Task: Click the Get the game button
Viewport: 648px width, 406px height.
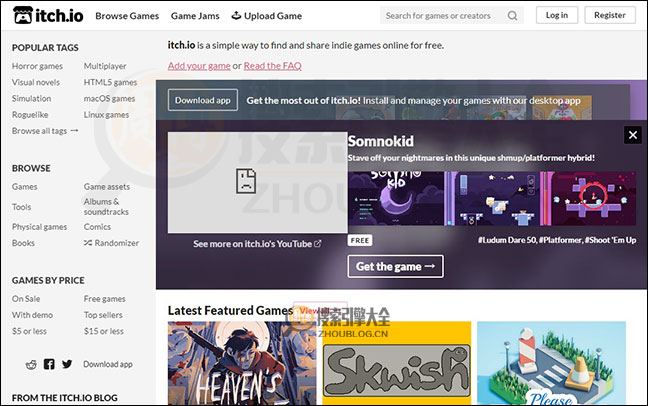Action: tap(395, 266)
